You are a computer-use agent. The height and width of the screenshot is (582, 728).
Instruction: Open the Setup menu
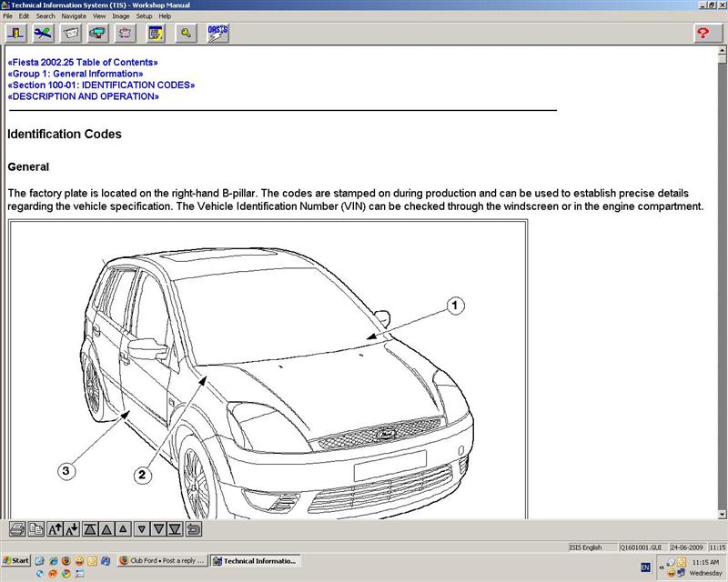144,16
